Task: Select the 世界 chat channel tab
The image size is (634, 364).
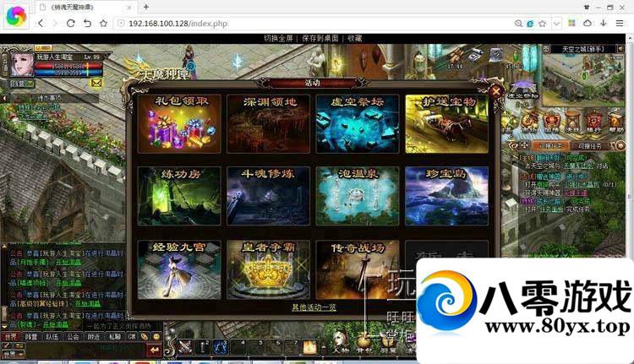Action: pos(11,336)
